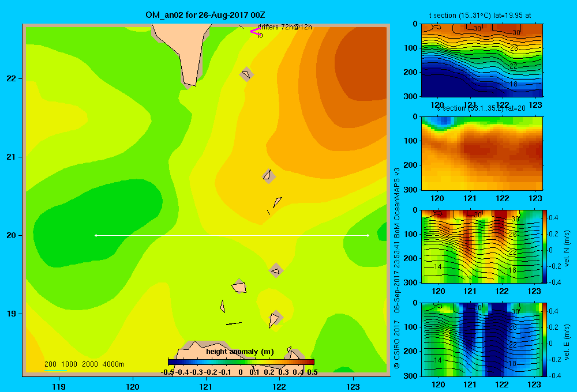This screenshot has height=392, width=577.
Task: Select the right endpoint of the white transect
Action: 368,235
